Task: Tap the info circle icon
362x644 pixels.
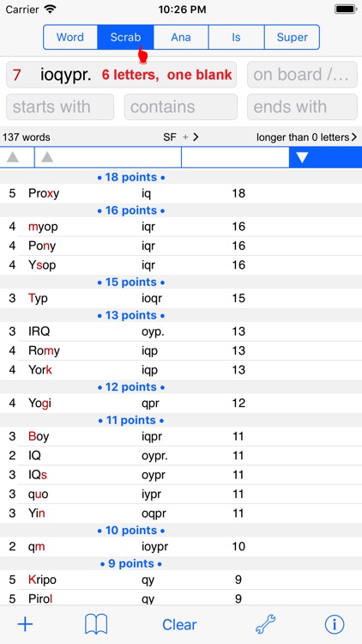Action: point(335,624)
